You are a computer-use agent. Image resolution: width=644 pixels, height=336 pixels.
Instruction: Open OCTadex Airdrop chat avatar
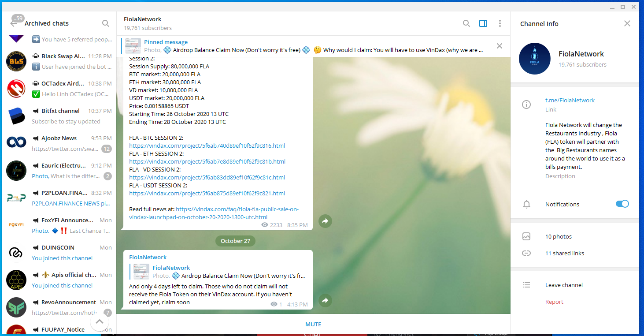coord(16,89)
